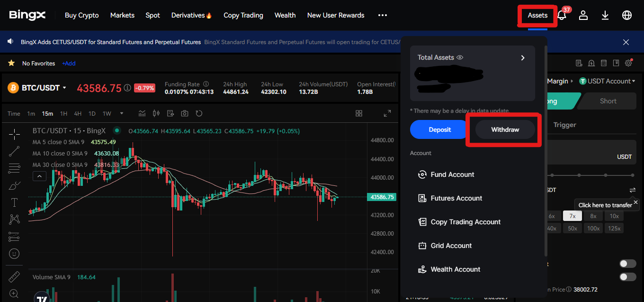Select the brush drawing tool
The width and height of the screenshot is (644, 302).
click(x=14, y=186)
